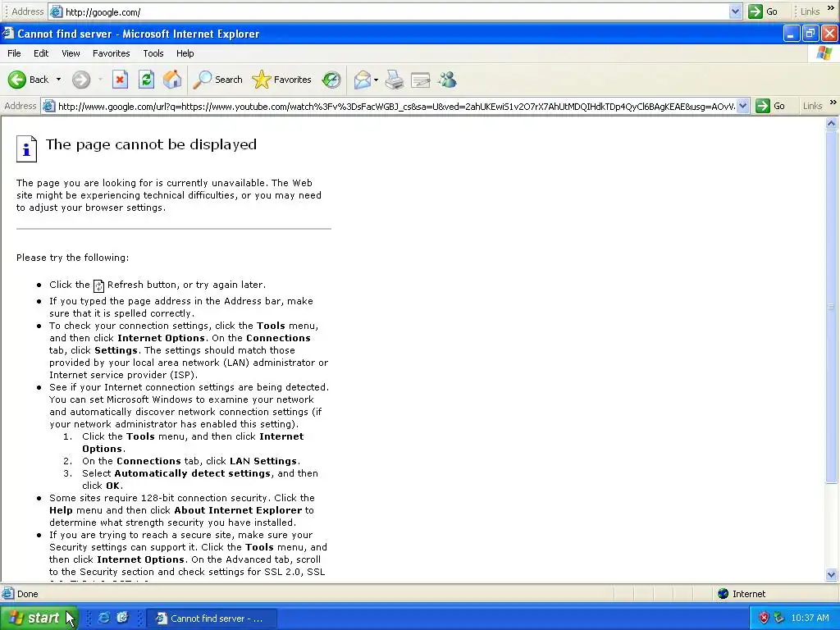Click the IE icon in the title bar

(8, 34)
